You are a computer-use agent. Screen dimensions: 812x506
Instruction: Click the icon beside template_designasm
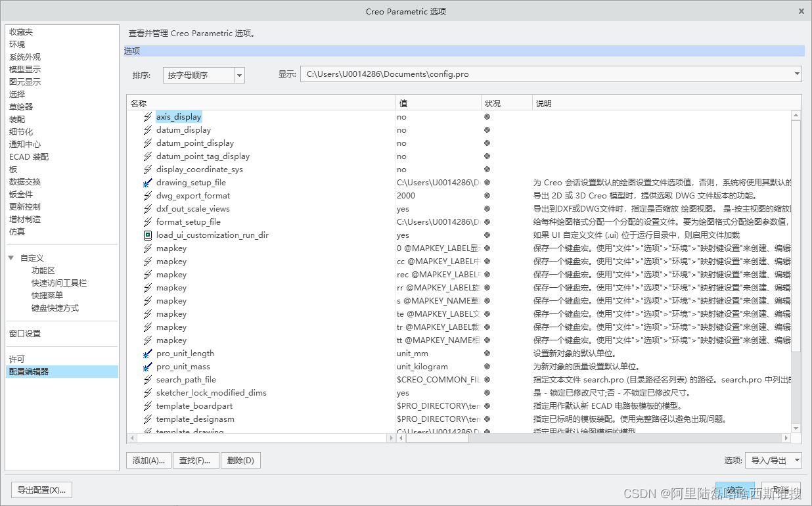(x=148, y=419)
